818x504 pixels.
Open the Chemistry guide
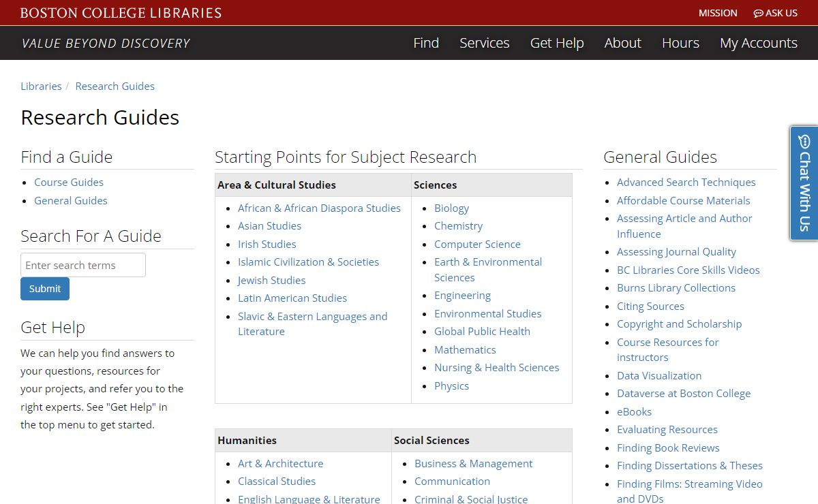click(458, 225)
